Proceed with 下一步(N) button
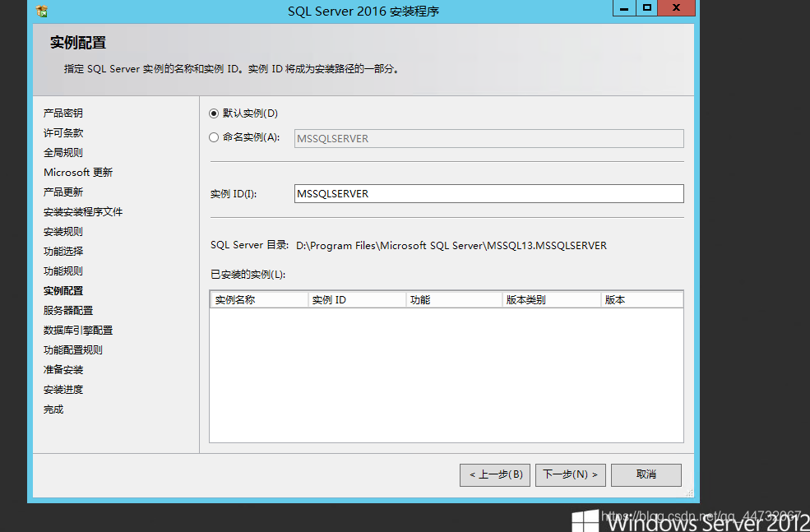Screen dimensions: 810x532 pos(571,474)
